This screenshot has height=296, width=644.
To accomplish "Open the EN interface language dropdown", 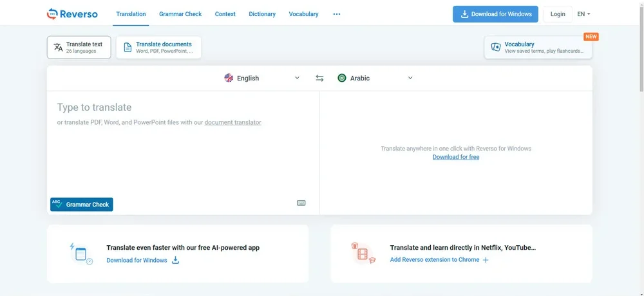I will coord(583,14).
